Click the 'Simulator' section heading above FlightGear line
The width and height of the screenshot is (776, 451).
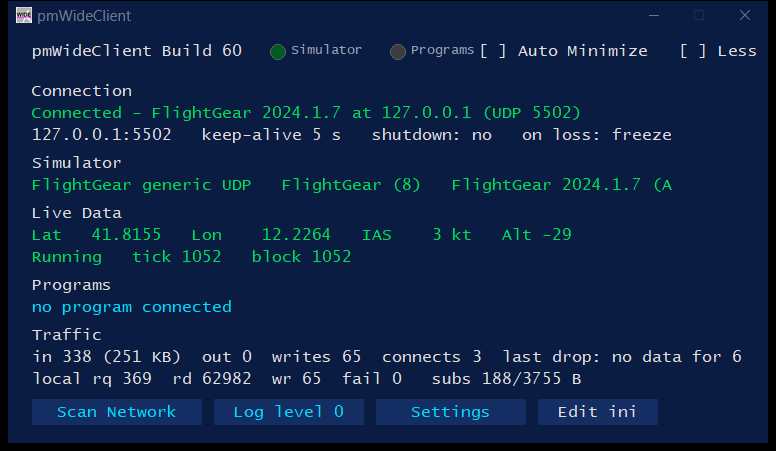click(76, 163)
